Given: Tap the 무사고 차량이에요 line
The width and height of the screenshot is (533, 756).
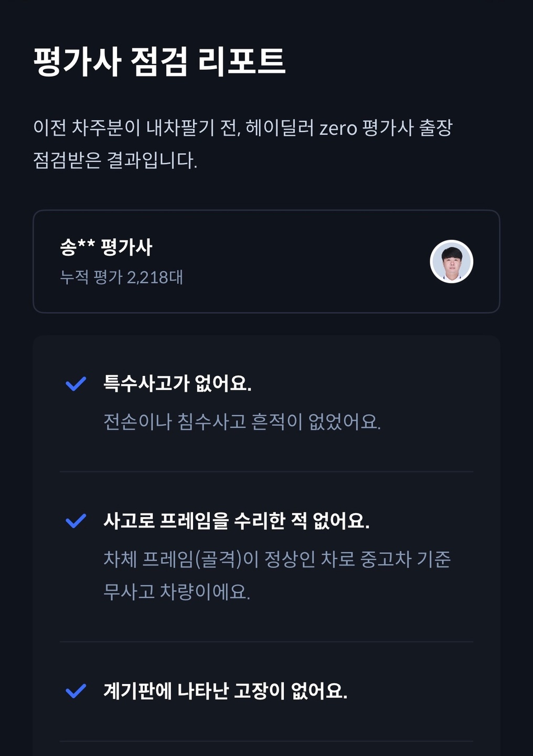Looking at the screenshot, I should point(177,592).
